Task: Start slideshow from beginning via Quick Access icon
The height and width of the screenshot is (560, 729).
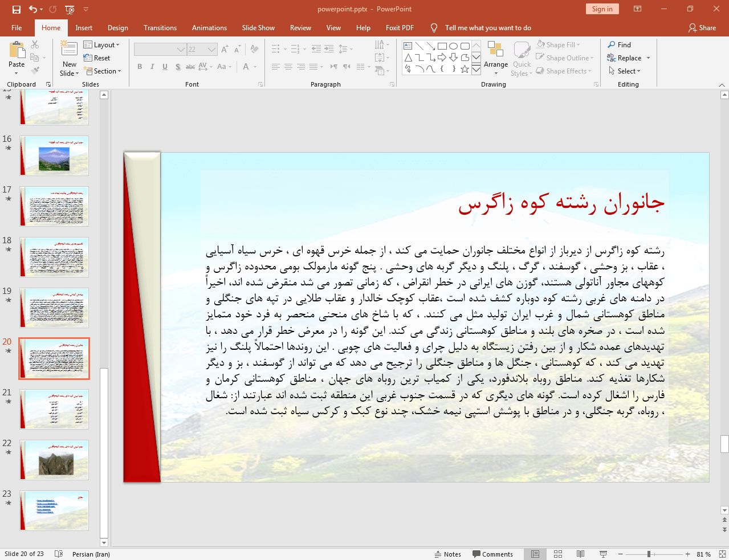Action: tap(70, 9)
